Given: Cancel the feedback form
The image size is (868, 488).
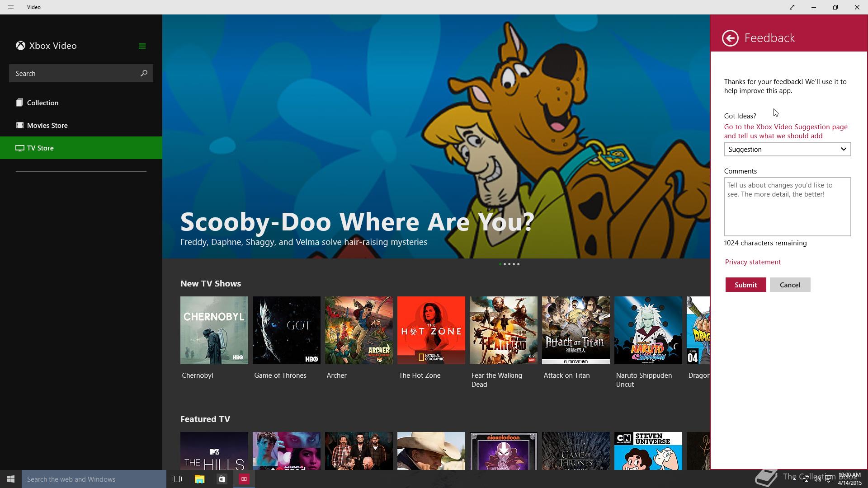Looking at the screenshot, I should click(790, 285).
